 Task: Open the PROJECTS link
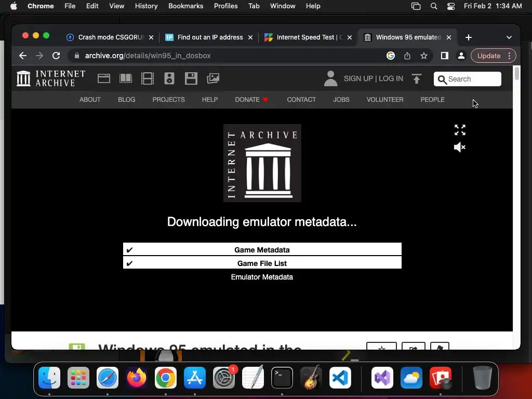click(x=169, y=99)
